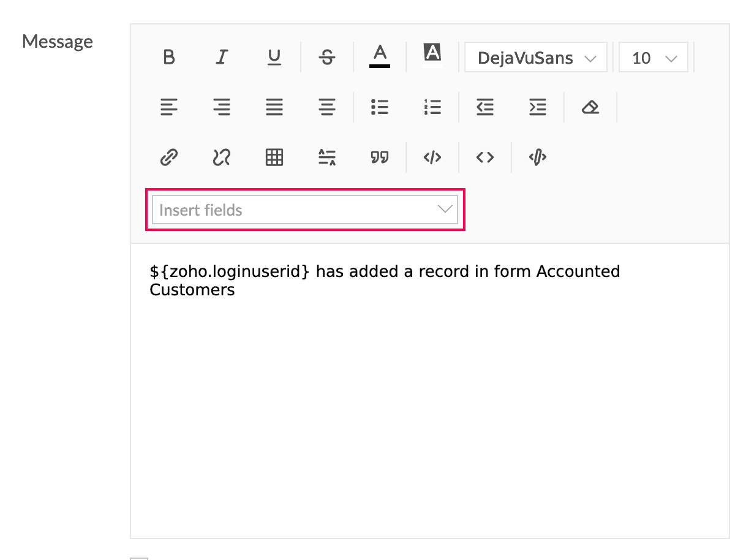The width and height of the screenshot is (746, 560).
Task: Insert a numbered list
Action: click(432, 107)
